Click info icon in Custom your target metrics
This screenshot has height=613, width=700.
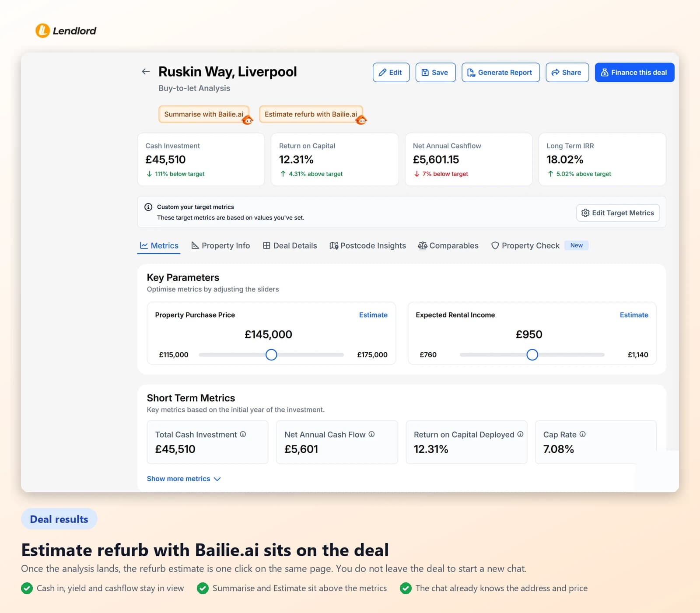click(x=148, y=207)
